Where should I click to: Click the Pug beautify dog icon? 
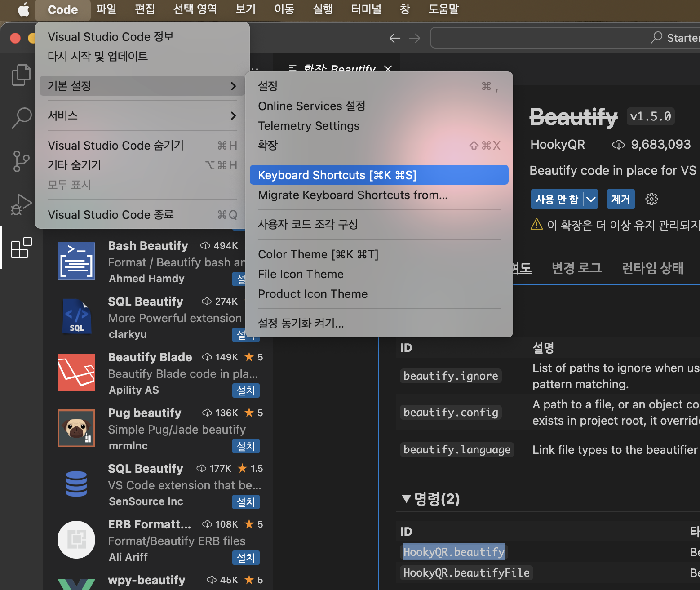pos(76,428)
